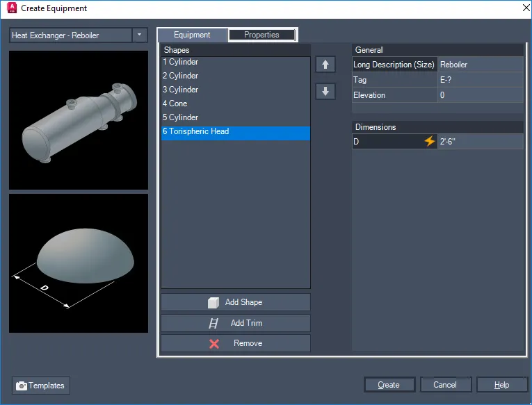Click the Shapes list header
532x405 pixels.
[x=236, y=50]
